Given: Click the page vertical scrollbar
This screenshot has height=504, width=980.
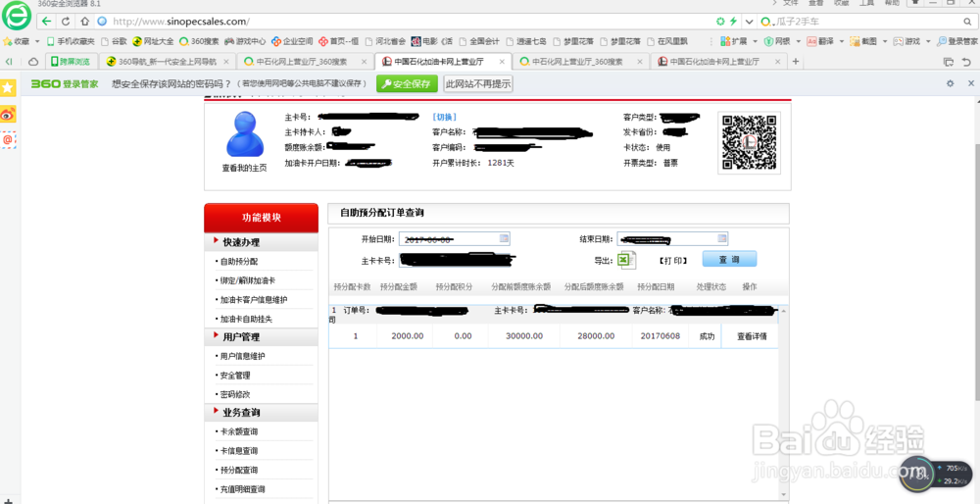Looking at the screenshot, I should tap(976, 271).
